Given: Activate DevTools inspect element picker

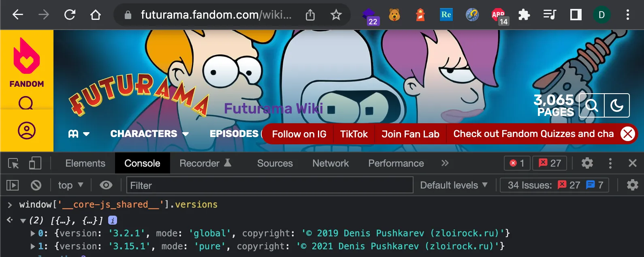Looking at the screenshot, I should pyautogui.click(x=13, y=163).
